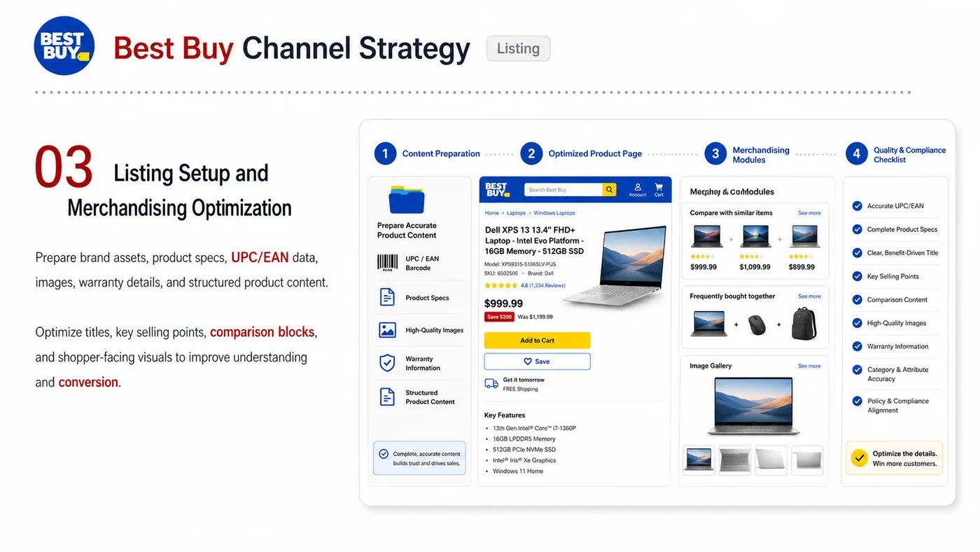Click See more in Compare with similar items
This screenshot has width=980, height=552.
coord(809,213)
